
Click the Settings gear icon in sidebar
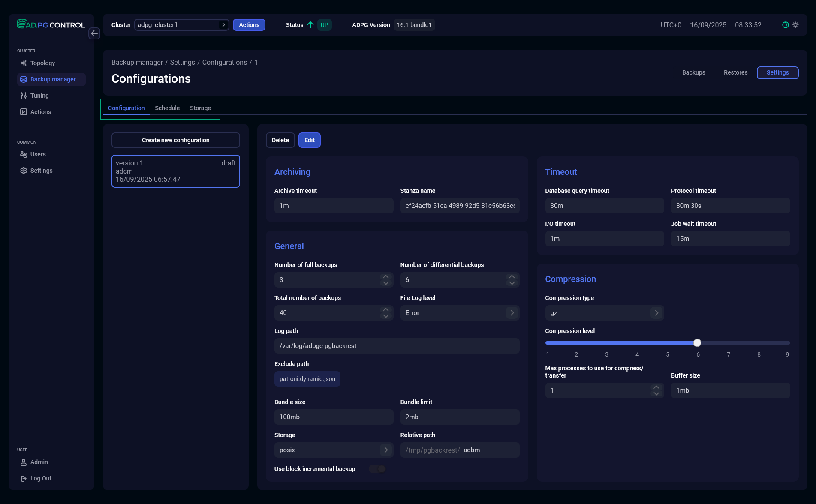(x=24, y=170)
